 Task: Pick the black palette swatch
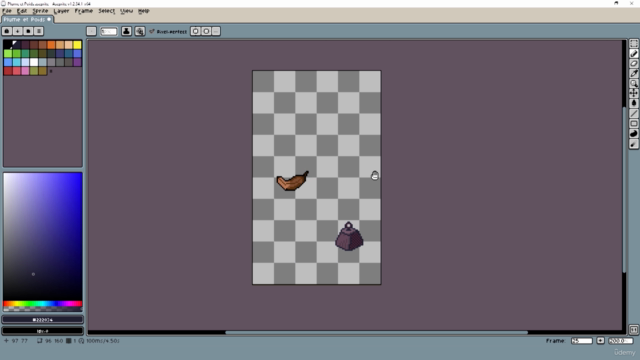click(8, 45)
